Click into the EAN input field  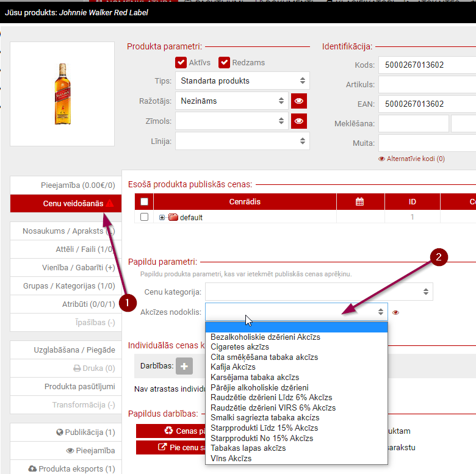[427, 104]
